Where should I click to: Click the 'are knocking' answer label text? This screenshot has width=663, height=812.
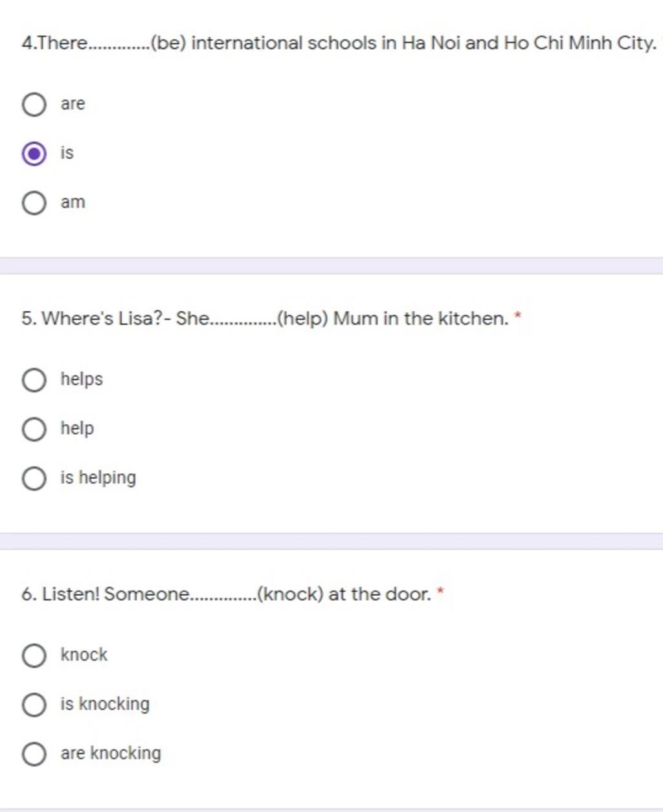(111, 753)
